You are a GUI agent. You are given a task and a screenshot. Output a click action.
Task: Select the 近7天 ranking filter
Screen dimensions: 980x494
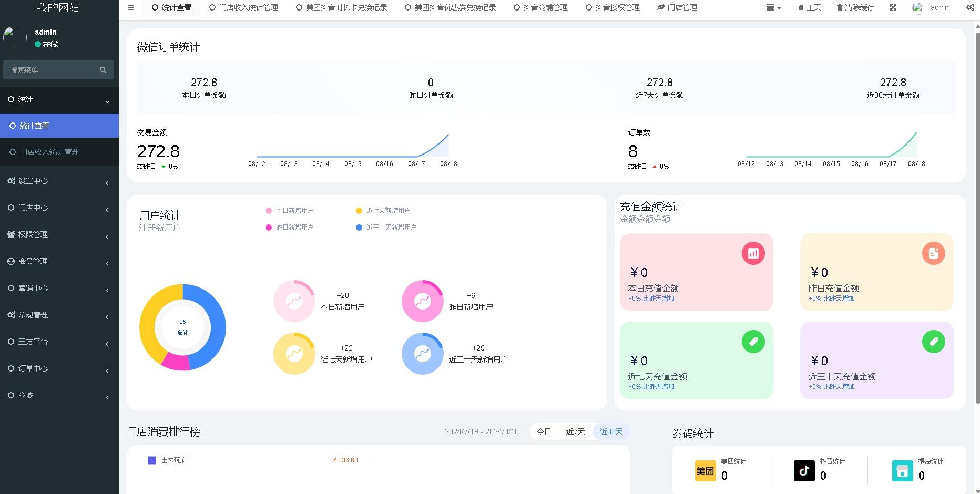575,431
